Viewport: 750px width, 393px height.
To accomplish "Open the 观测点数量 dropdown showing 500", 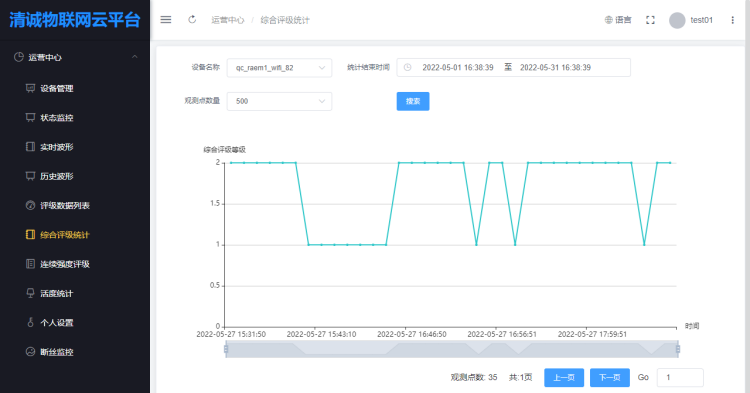I will 279,101.
